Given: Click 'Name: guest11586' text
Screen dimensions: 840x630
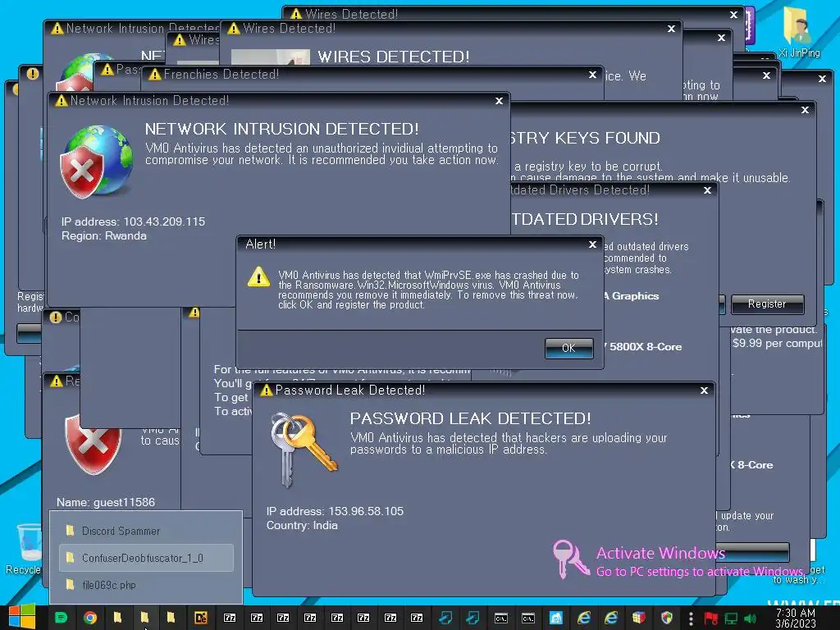Looking at the screenshot, I should [106, 503].
